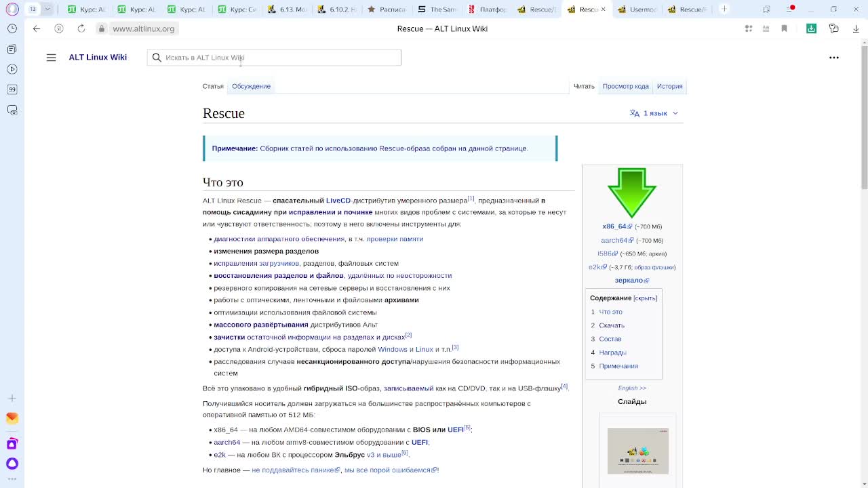Viewport: 868px width, 488px height.
Task: Click the site padlock icon
Action: click(x=101, y=28)
